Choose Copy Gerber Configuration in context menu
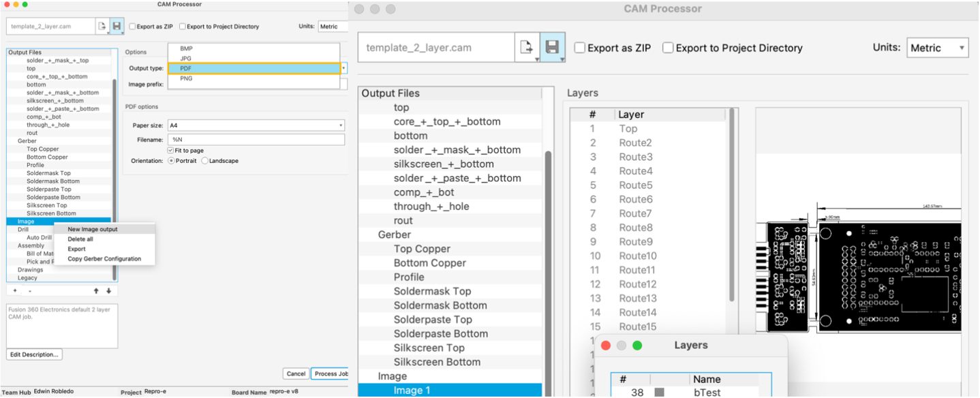 tap(104, 259)
